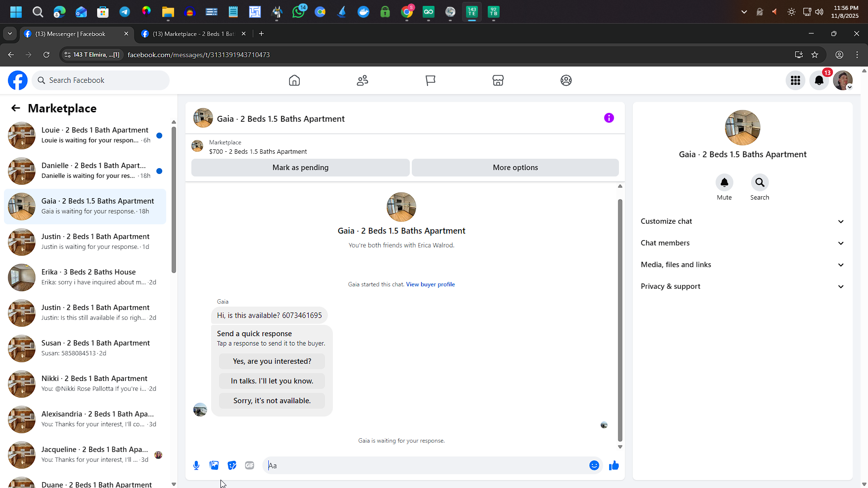Switch to the Messenger | Facebook tab
The width and height of the screenshot is (868, 488).
76,34
